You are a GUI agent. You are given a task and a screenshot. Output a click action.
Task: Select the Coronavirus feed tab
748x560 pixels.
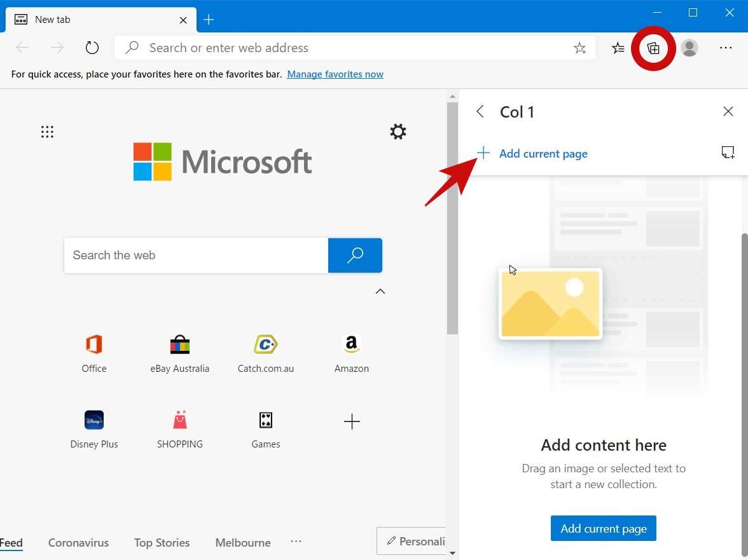pos(78,543)
